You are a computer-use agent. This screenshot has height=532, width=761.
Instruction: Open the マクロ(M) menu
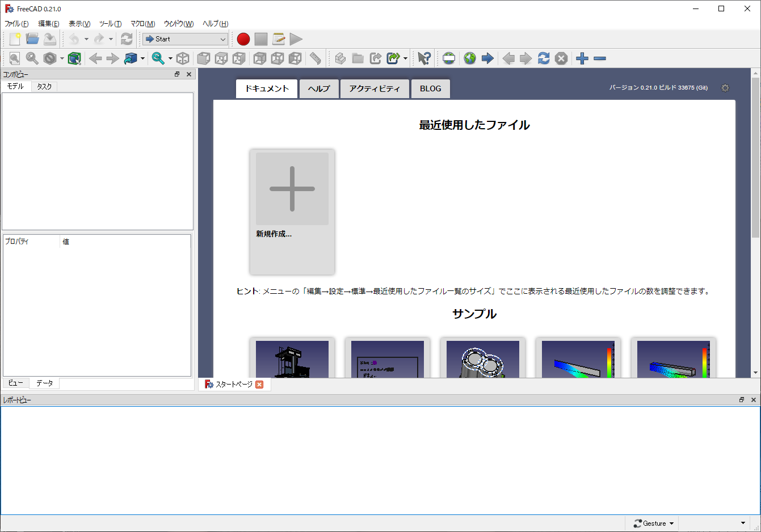[143, 24]
